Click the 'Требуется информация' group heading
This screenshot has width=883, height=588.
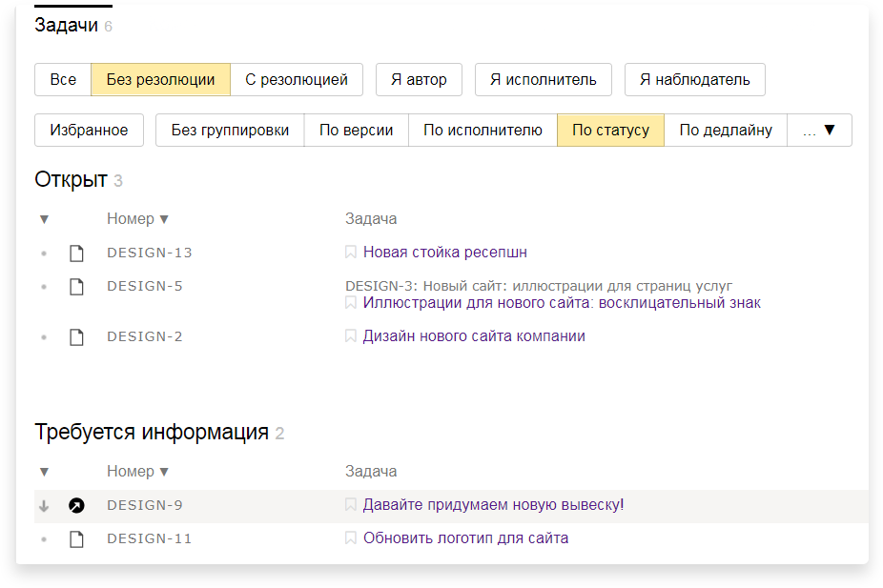pos(152,432)
